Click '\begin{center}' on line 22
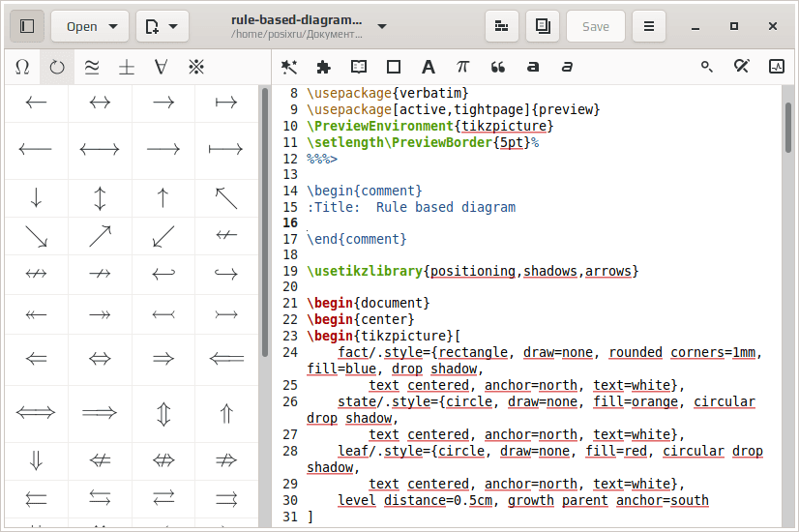799x532 pixels. click(x=360, y=319)
